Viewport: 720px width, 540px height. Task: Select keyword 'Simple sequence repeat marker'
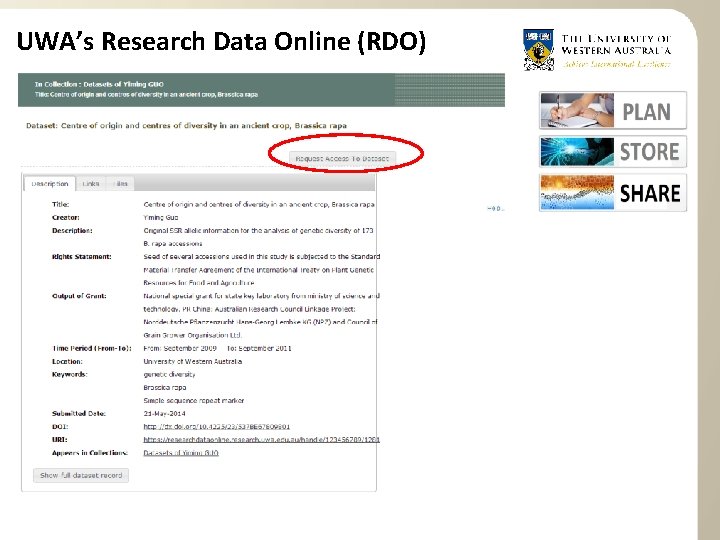pyautogui.click(x=194, y=400)
